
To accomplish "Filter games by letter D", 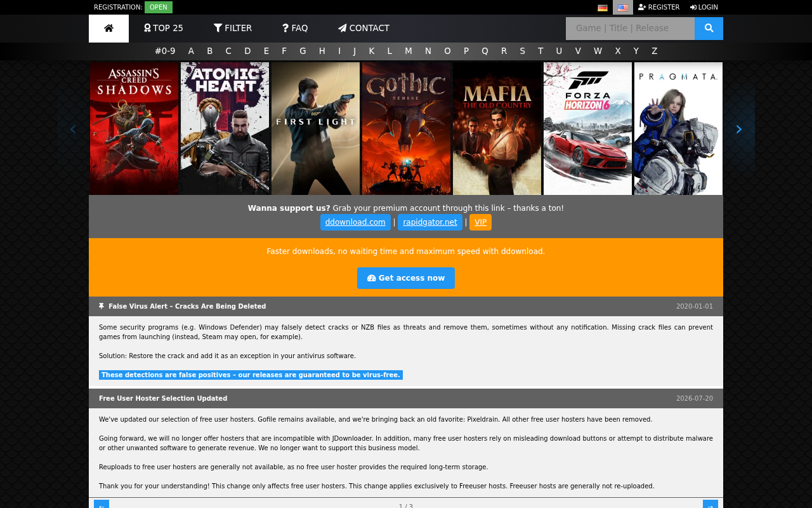I will point(247,51).
